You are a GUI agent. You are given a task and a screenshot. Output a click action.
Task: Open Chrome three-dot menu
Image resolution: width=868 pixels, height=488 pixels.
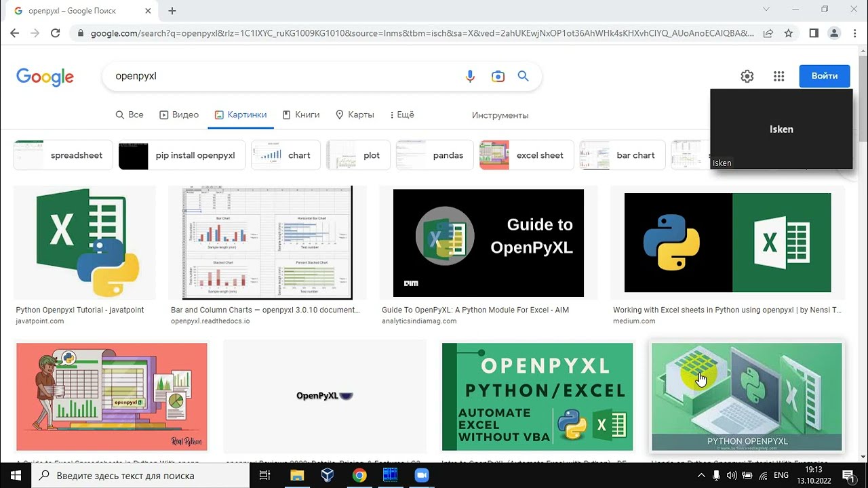(x=853, y=33)
